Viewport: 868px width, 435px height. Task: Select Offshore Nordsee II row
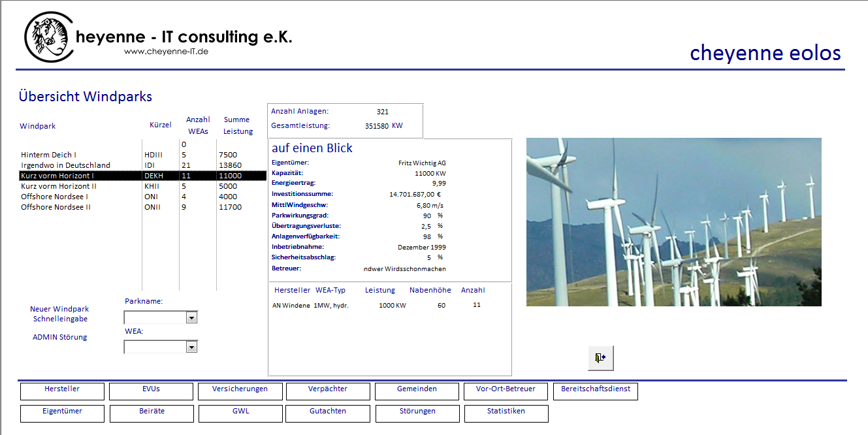click(x=56, y=207)
